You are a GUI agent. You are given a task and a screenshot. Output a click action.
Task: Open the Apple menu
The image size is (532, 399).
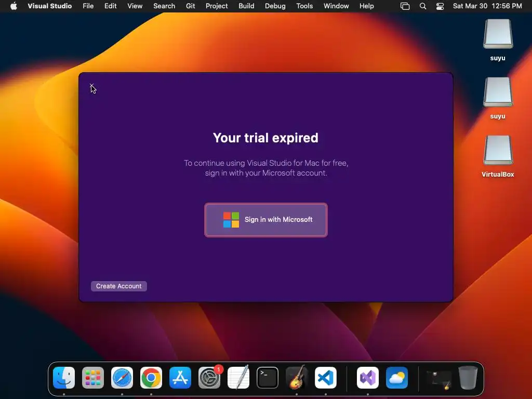[14, 6]
